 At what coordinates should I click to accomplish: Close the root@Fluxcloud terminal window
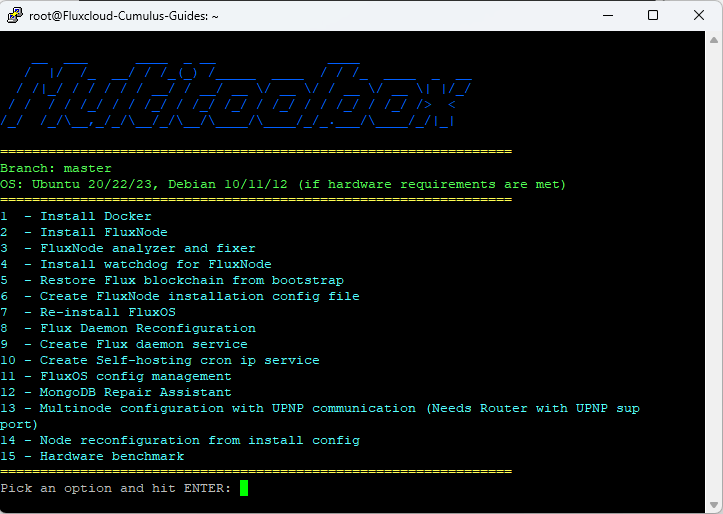698,16
